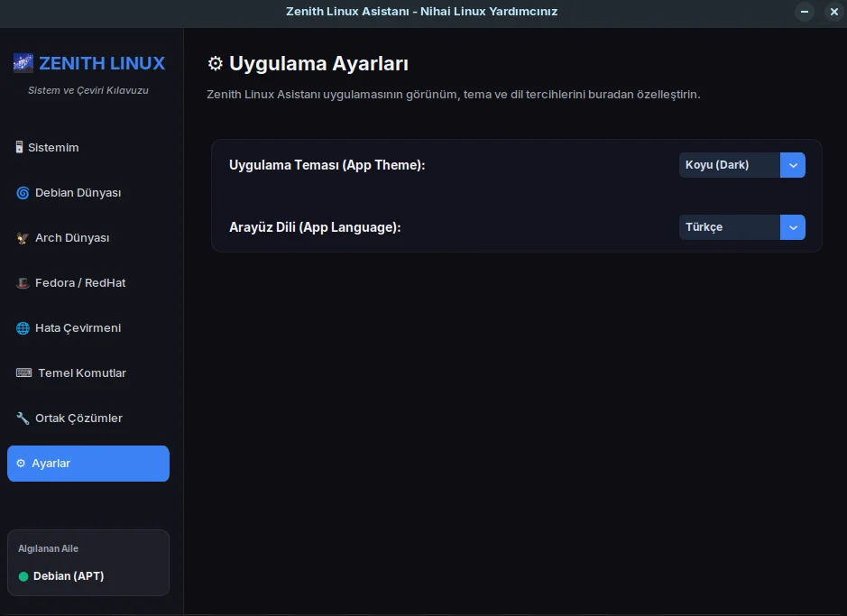Click the Arch Dünyası eagle icon
847x616 pixels.
[x=23, y=238]
